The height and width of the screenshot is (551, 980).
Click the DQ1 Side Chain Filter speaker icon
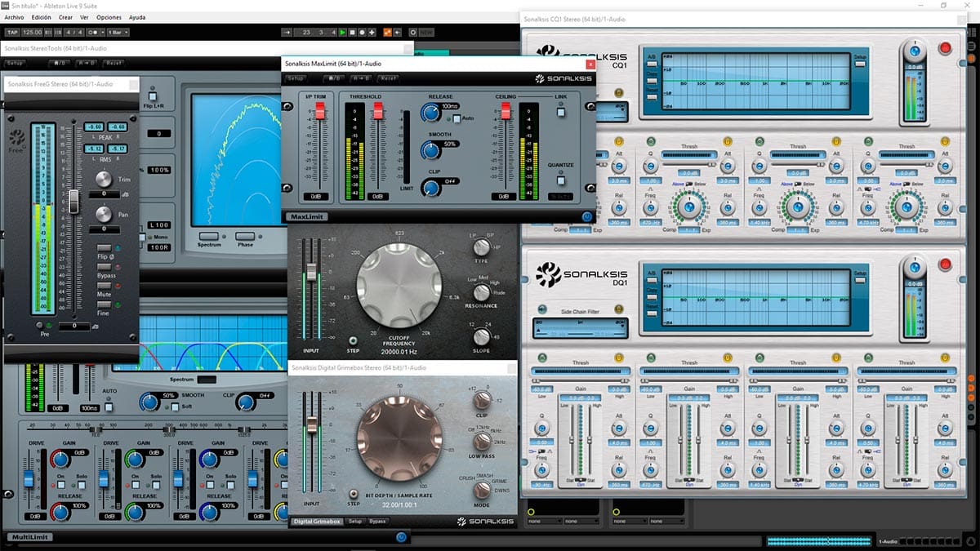(x=541, y=309)
